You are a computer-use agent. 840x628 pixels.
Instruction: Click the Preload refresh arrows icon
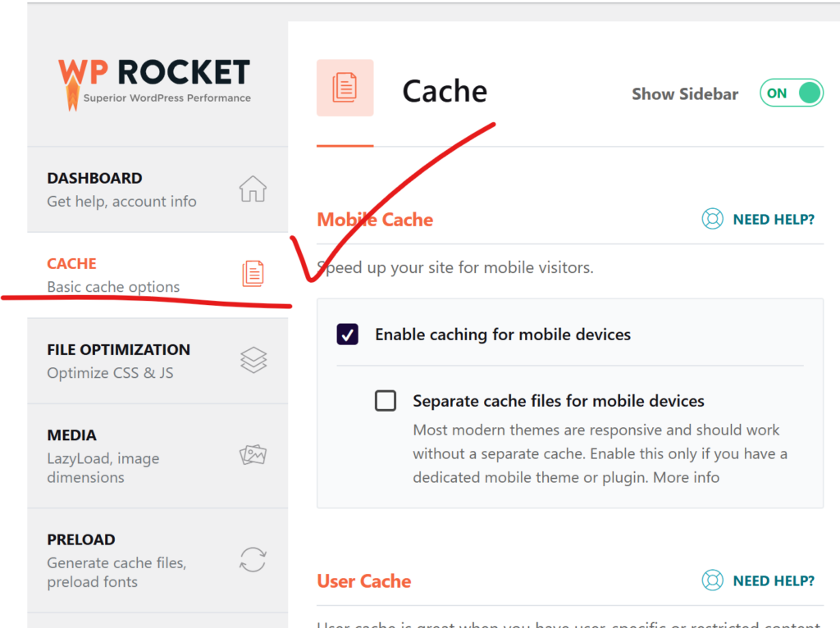click(x=253, y=559)
